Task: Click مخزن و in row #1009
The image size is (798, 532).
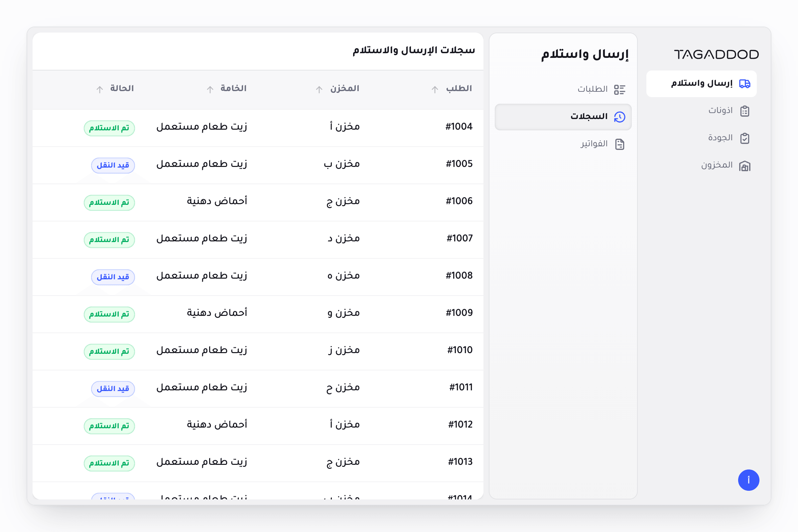Action: tap(344, 313)
